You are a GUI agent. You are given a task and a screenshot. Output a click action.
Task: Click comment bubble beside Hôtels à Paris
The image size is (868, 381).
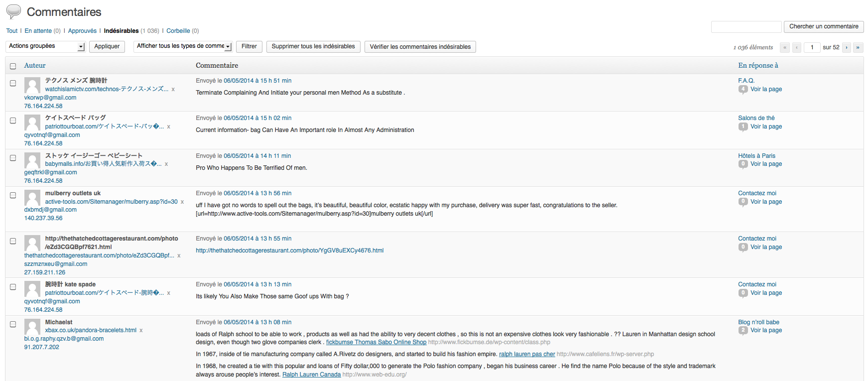pyautogui.click(x=743, y=164)
